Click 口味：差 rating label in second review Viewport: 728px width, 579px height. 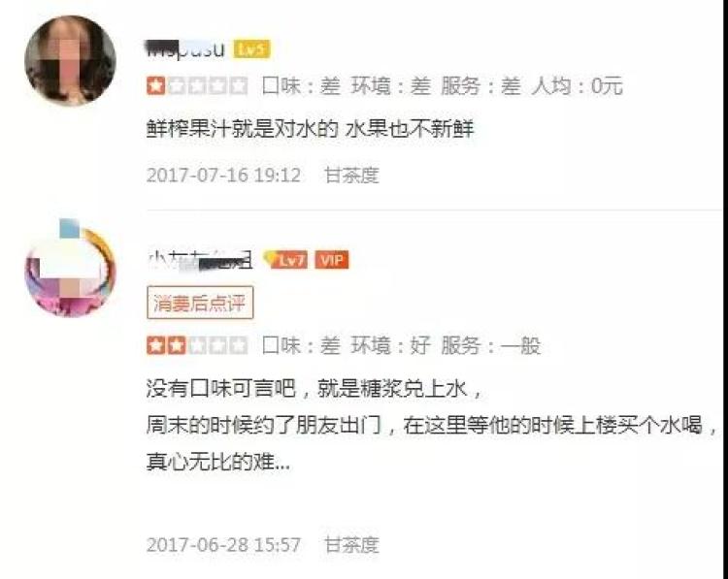click(301, 345)
